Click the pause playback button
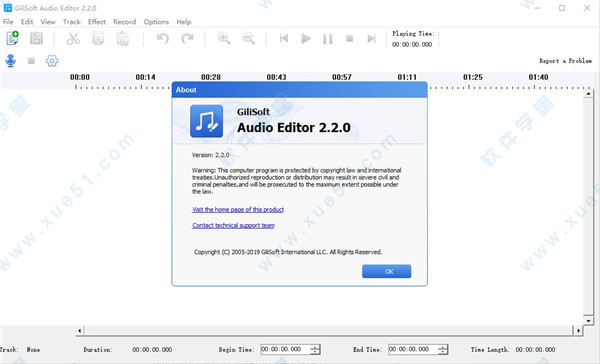The image size is (600, 364). [328, 38]
